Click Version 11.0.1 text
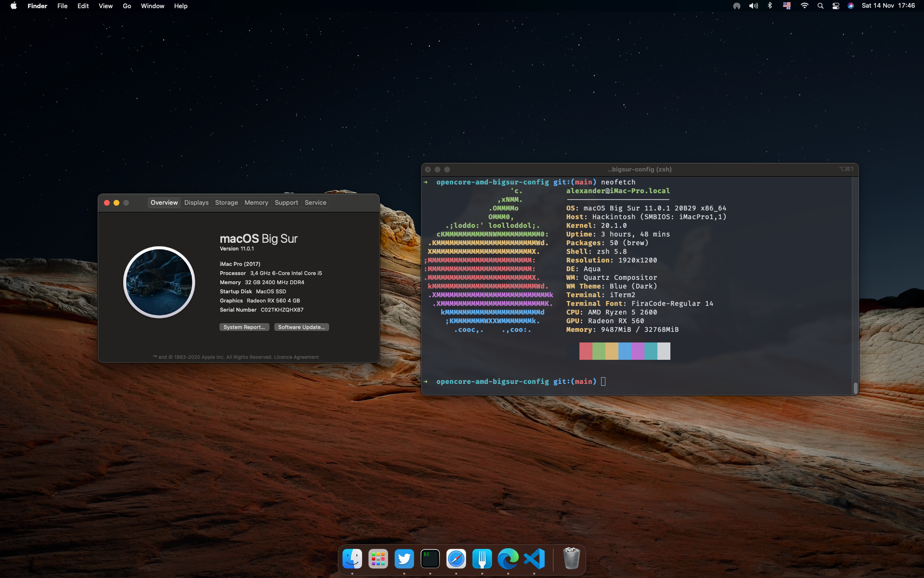This screenshot has height=578, width=924. (x=237, y=249)
